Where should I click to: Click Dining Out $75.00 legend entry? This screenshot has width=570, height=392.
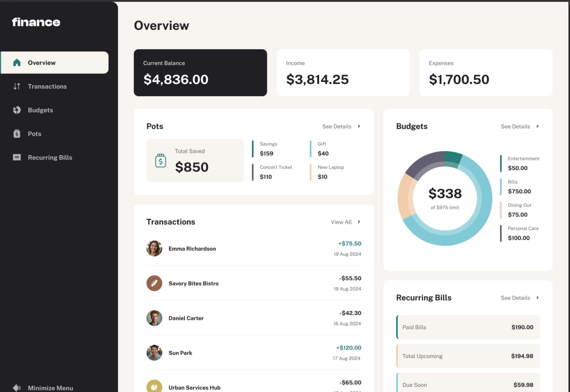(x=516, y=210)
